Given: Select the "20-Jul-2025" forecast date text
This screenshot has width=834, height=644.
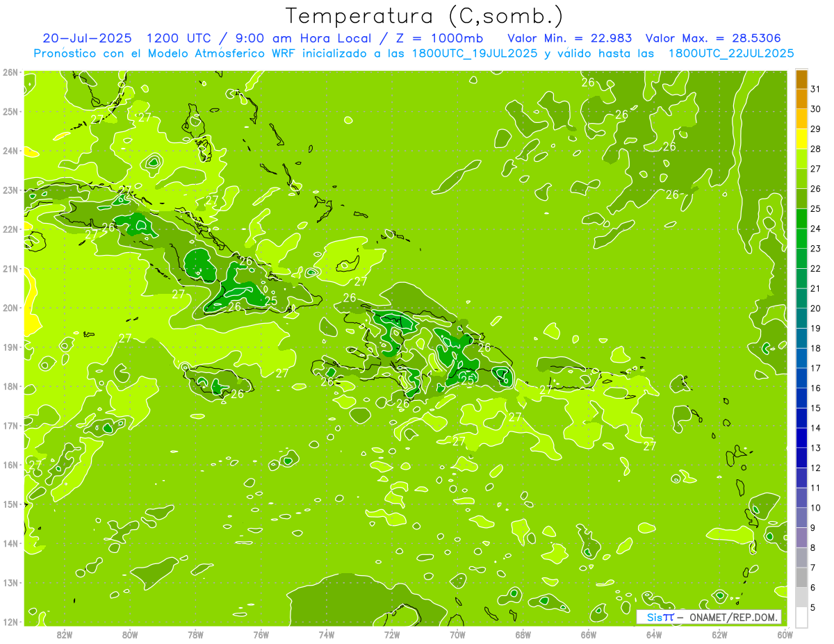Looking at the screenshot, I should click(88, 38).
